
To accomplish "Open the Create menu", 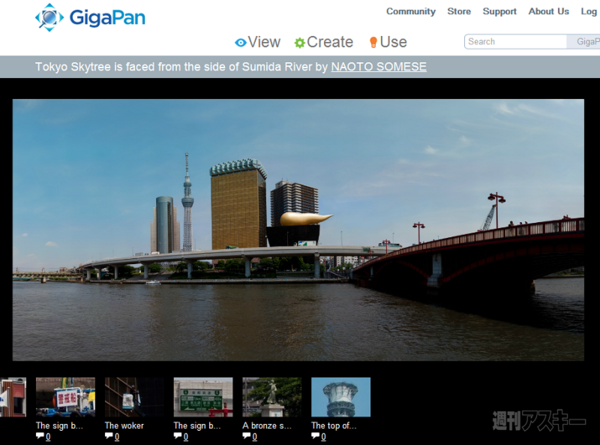I will click(x=324, y=42).
